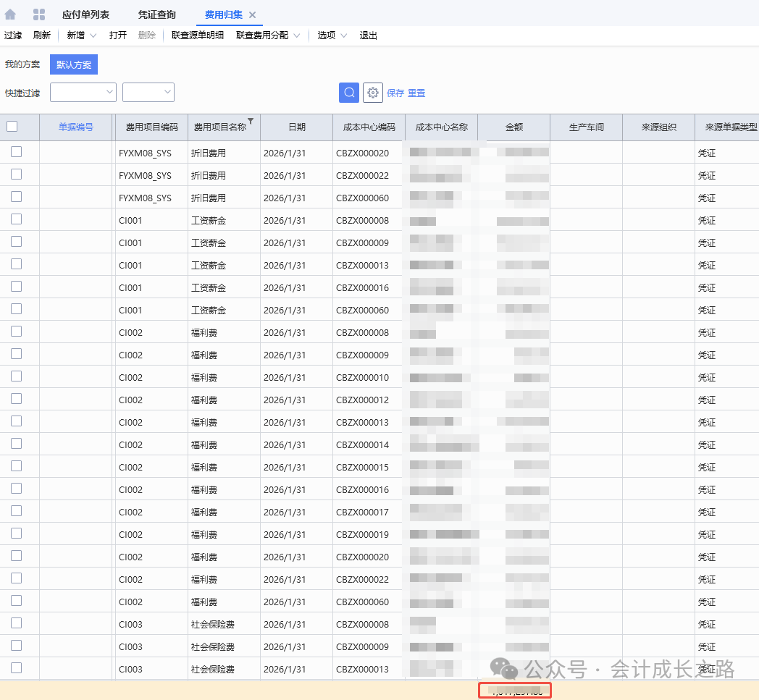Switch to the 应付单列表 tab

point(85,14)
